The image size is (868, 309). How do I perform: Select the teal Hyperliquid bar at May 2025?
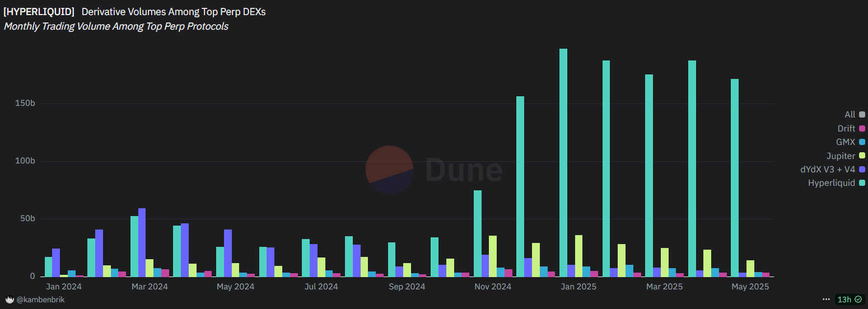[735, 177]
